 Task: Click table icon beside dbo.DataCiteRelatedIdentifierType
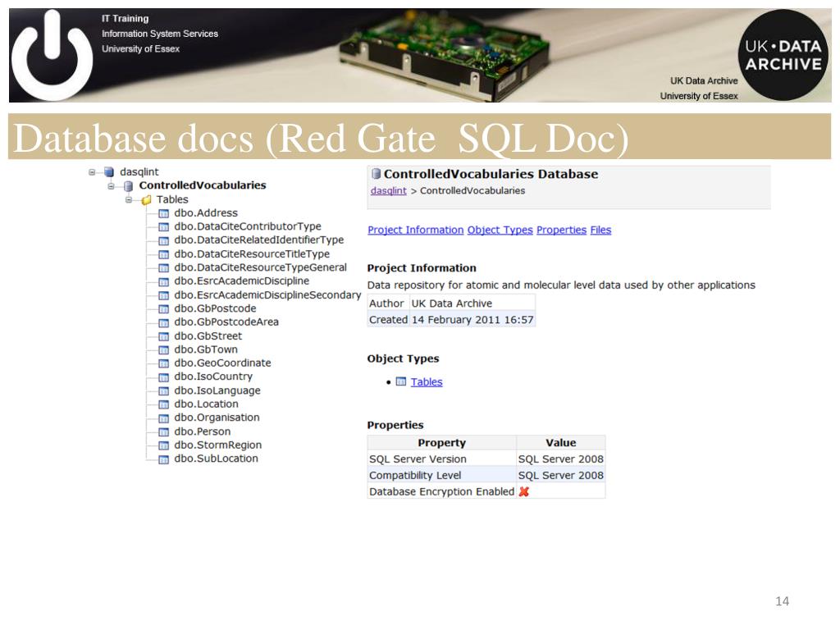(x=164, y=240)
